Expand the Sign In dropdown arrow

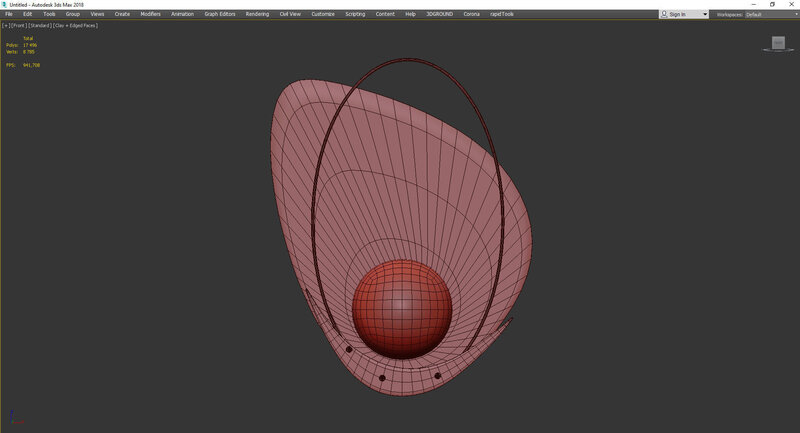pos(705,14)
